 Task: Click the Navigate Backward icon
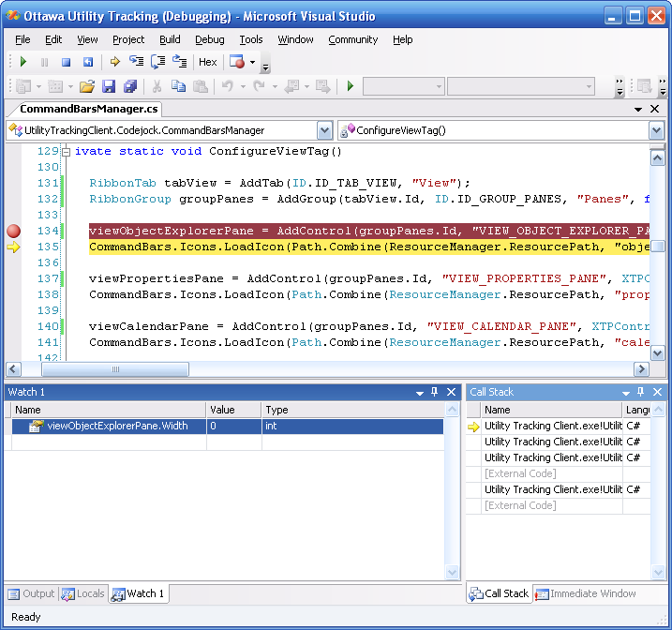click(292, 86)
